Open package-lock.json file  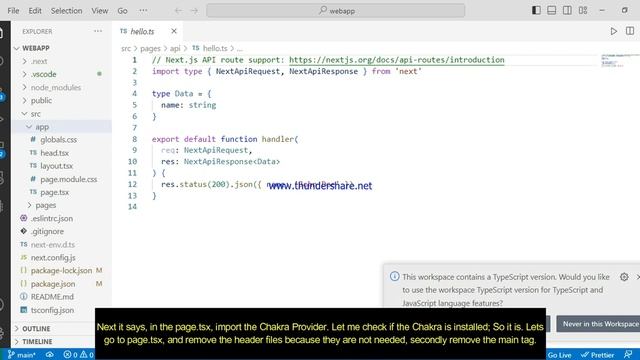click(x=61, y=271)
